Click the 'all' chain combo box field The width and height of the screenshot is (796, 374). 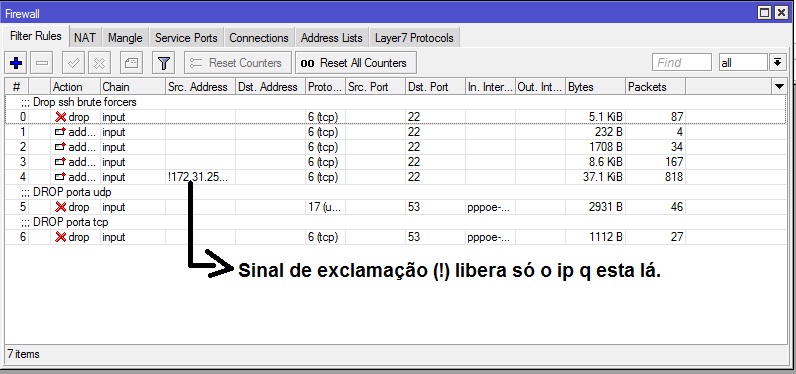pyautogui.click(x=743, y=63)
